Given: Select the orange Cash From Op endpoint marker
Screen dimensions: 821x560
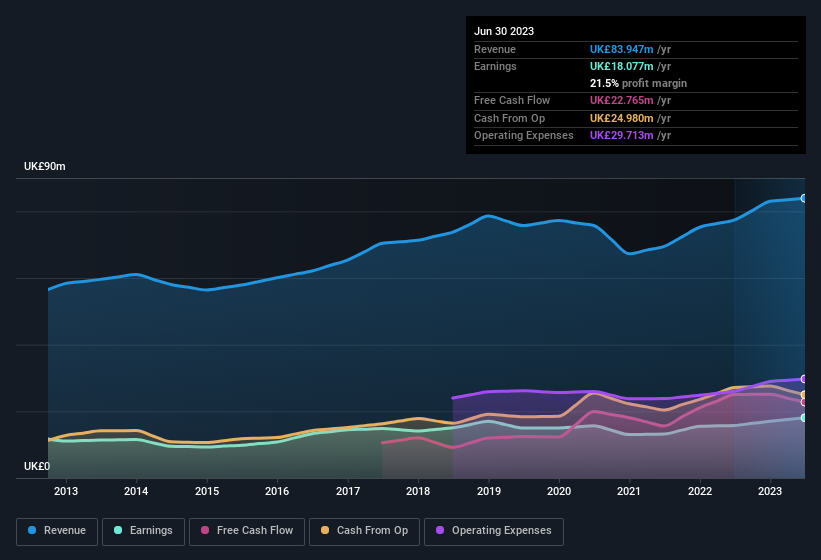Looking at the screenshot, I should pos(804,395).
